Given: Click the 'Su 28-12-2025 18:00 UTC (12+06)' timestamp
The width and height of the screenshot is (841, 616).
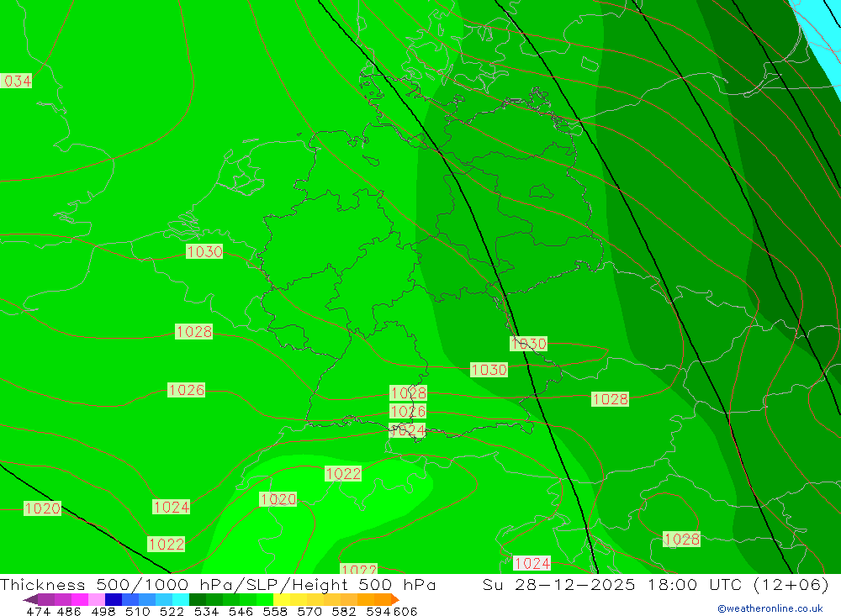Looking at the screenshot, I should coord(655,584).
